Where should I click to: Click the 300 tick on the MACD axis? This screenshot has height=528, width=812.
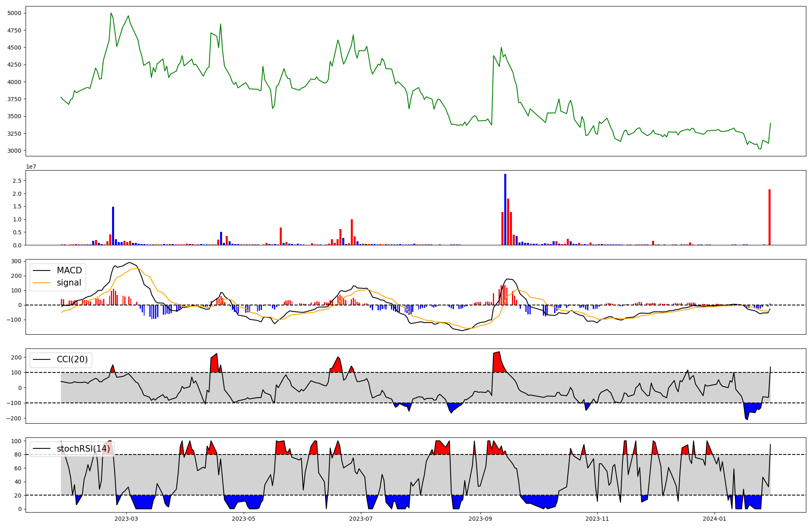point(17,261)
